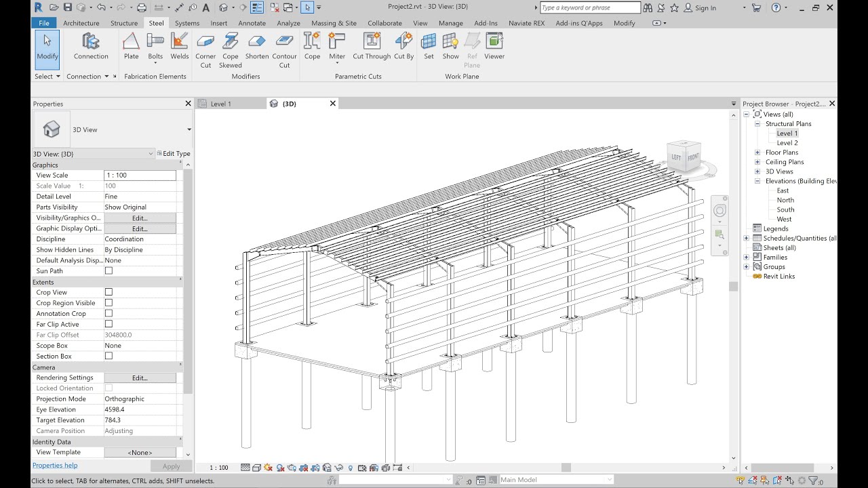Screen dimensions: 868x488
Task: Activate the Cut Through tool
Action: pyautogui.click(x=372, y=46)
